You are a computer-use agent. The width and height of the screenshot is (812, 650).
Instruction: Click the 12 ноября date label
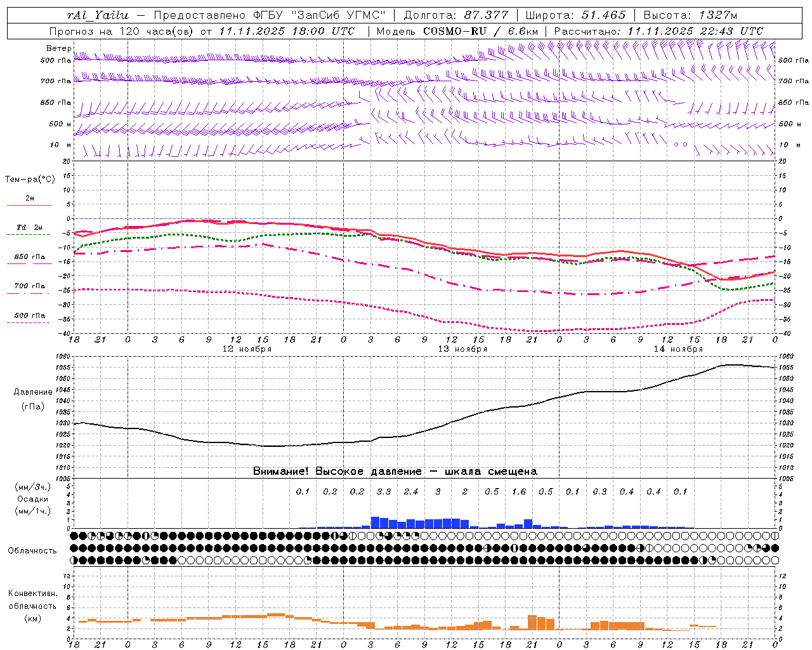247,349
